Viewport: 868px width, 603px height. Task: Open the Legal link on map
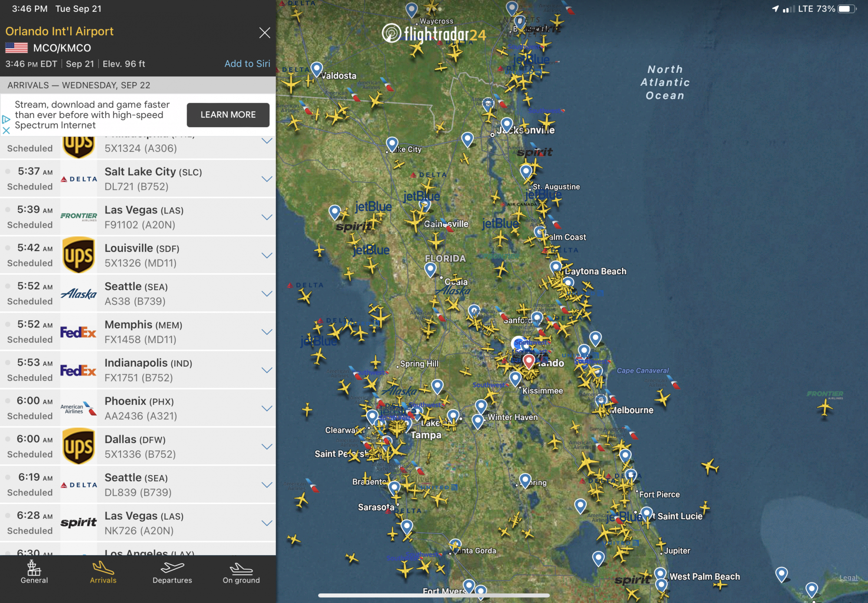pos(848,577)
